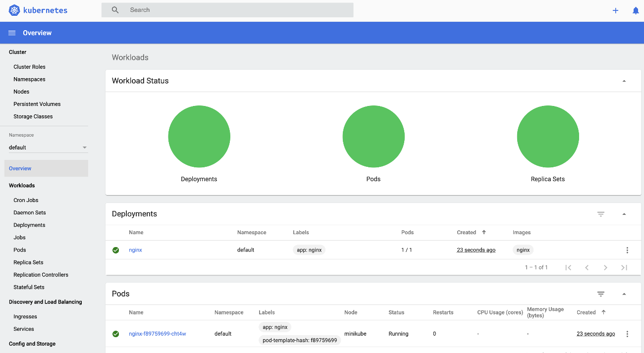The height and width of the screenshot is (353, 644).
Task: Open Replication Controllers in sidebar
Action: (41, 274)
